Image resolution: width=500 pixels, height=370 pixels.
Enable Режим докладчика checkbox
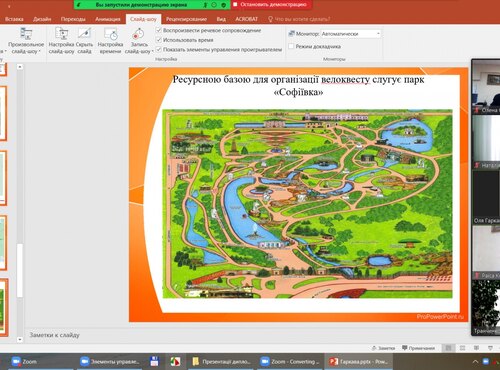point(291,46)
